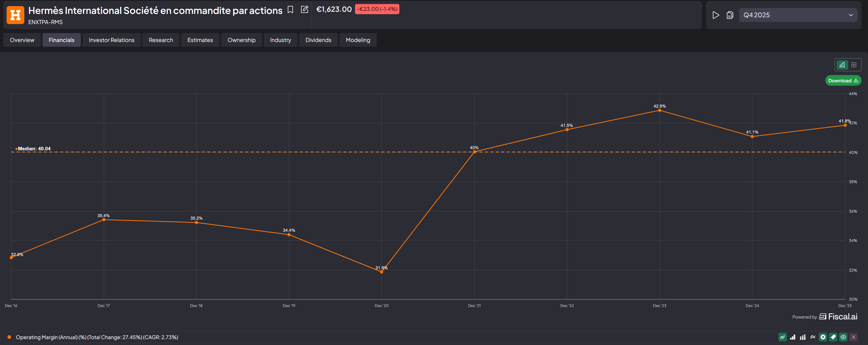Open the Estimates tab
The height and width of the screenshot is (345, 868).
coord(200,40)
